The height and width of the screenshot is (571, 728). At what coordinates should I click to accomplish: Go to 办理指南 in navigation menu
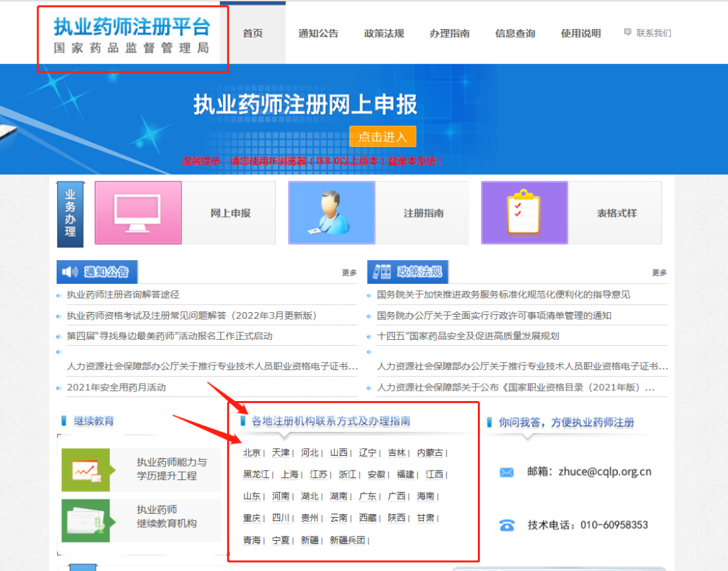tap(450, 33)
